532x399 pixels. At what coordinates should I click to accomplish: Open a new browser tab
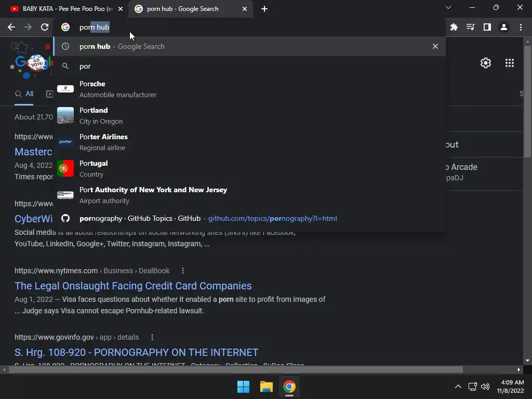click(x=264, y=9)
